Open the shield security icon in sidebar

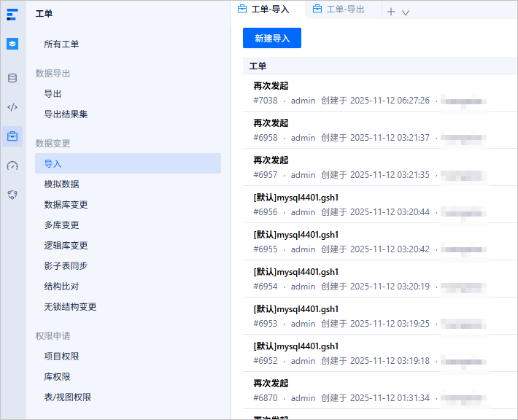point(12,195)
